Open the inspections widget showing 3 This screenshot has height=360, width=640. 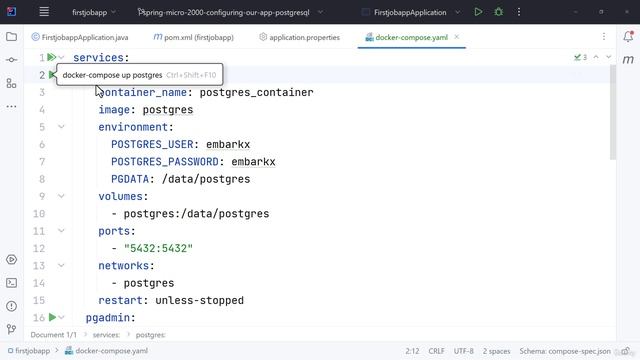click(580, 57)
